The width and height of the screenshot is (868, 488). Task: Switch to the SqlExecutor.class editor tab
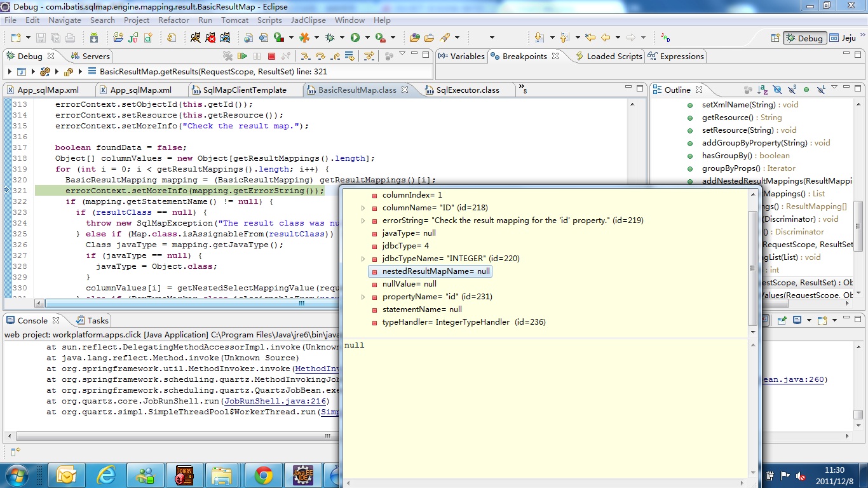point(468,90)
